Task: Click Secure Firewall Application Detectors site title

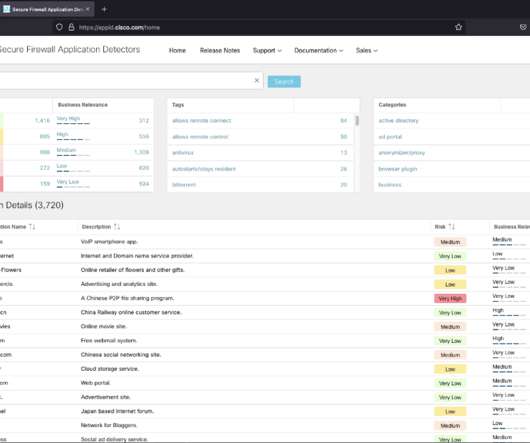Action: [69, 49]
